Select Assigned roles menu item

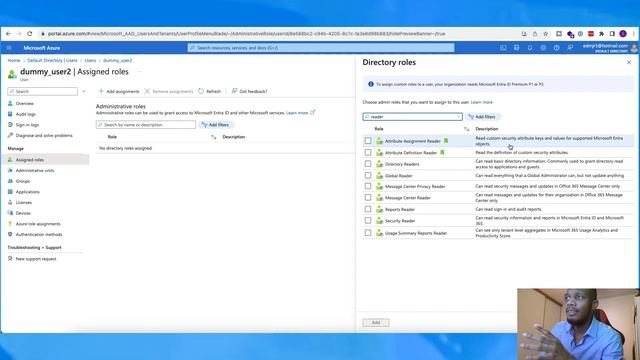click(x=46, y=160)
